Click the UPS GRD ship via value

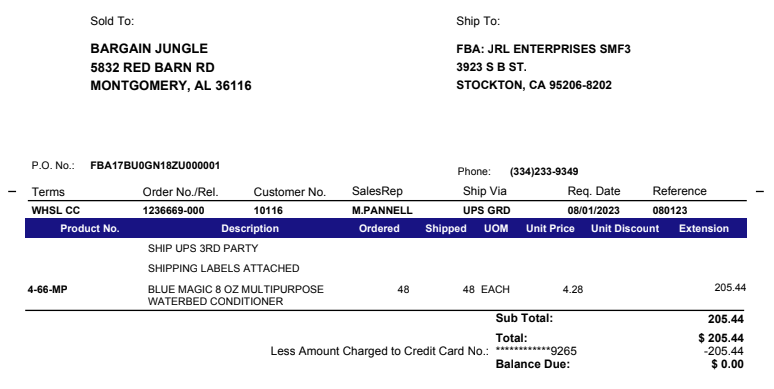coord(487,210)
